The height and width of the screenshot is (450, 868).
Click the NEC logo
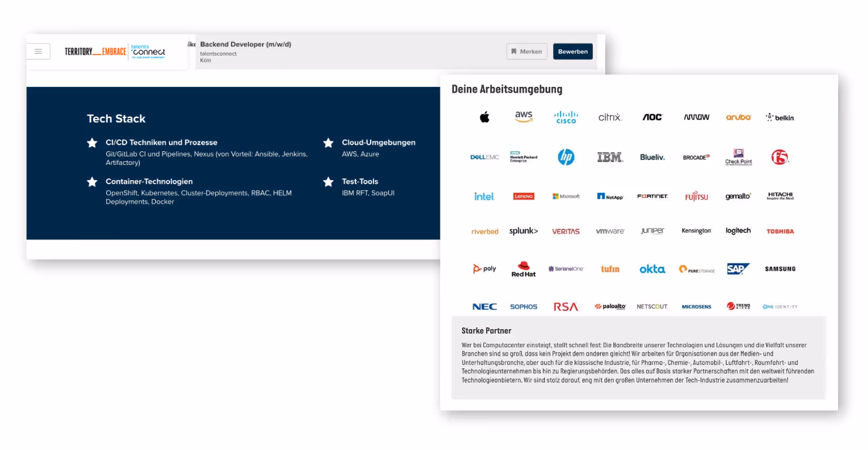coord(484,307)
